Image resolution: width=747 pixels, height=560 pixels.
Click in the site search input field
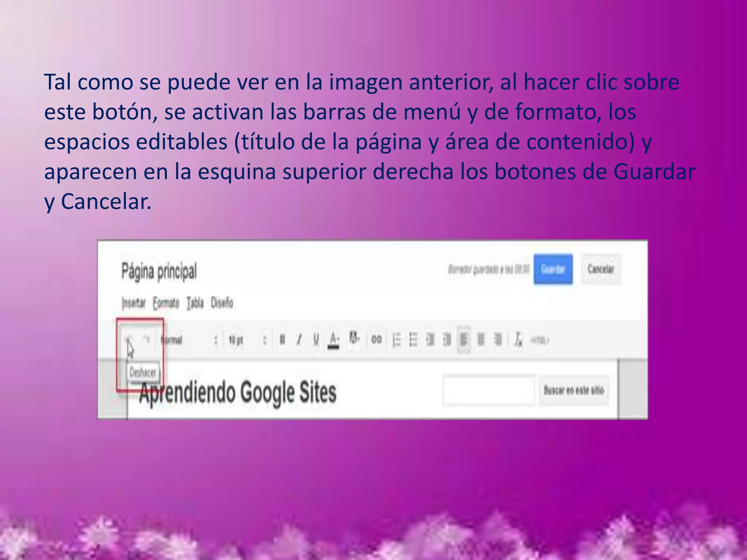[489, 390]
